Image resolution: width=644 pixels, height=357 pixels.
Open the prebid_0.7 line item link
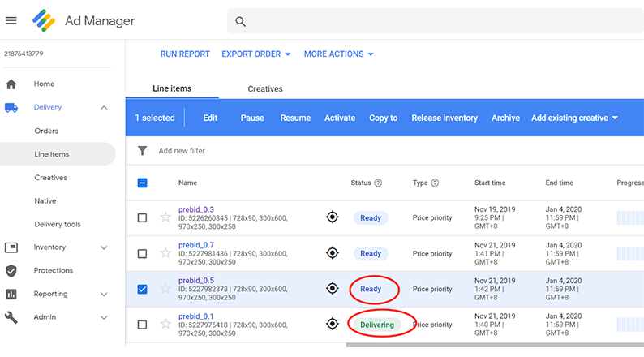tap(196, 245)
